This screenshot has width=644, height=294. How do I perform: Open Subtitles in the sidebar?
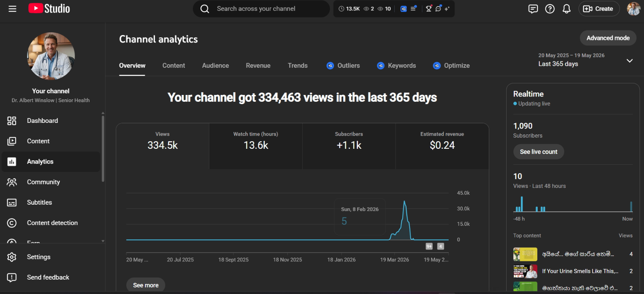click(x=51, y=203)
